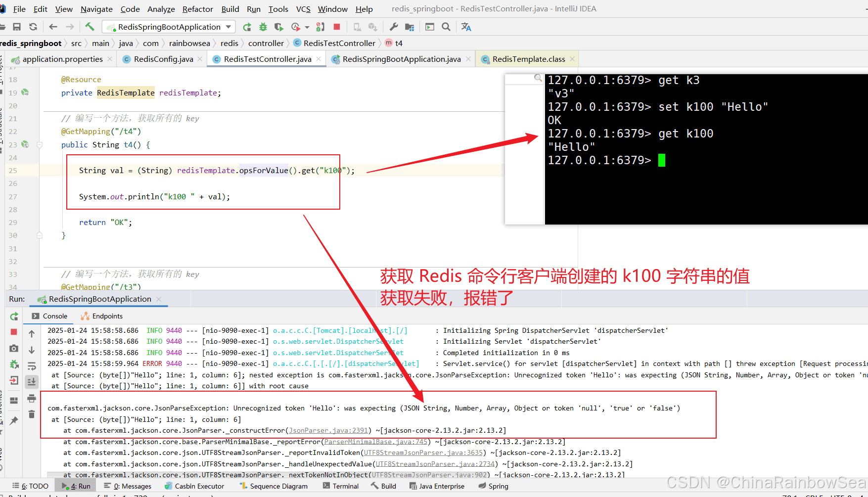This screenshot has width=868, height=497.
Task: Toggle the pin tab icon in Run panel
Action: click(x=14, y=420)
